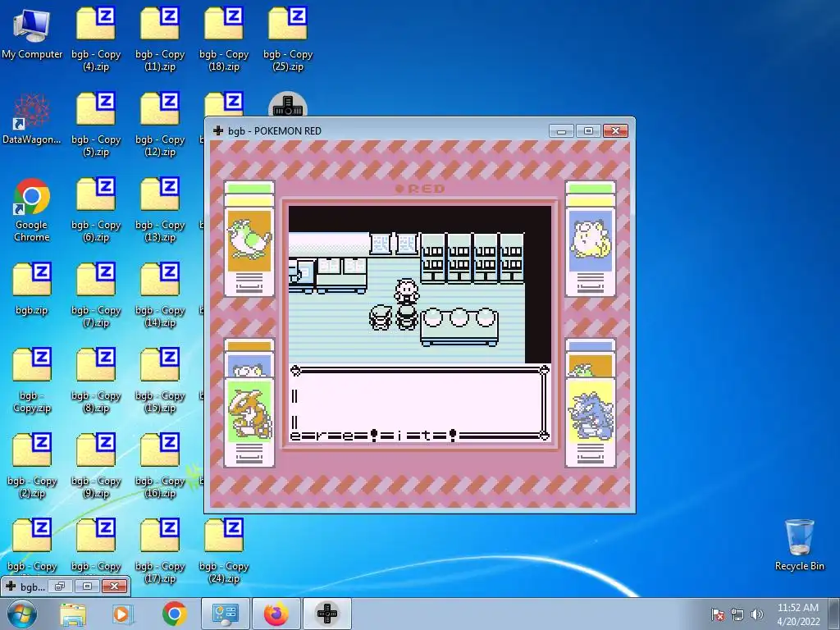Maximize the small minimized bgb window
Image resolution: width=840 pixels, height=630 pixels.
87,586
